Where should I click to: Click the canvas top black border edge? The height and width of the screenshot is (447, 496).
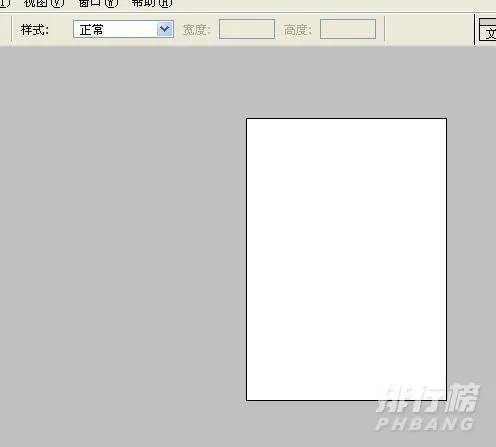[346, 118]
